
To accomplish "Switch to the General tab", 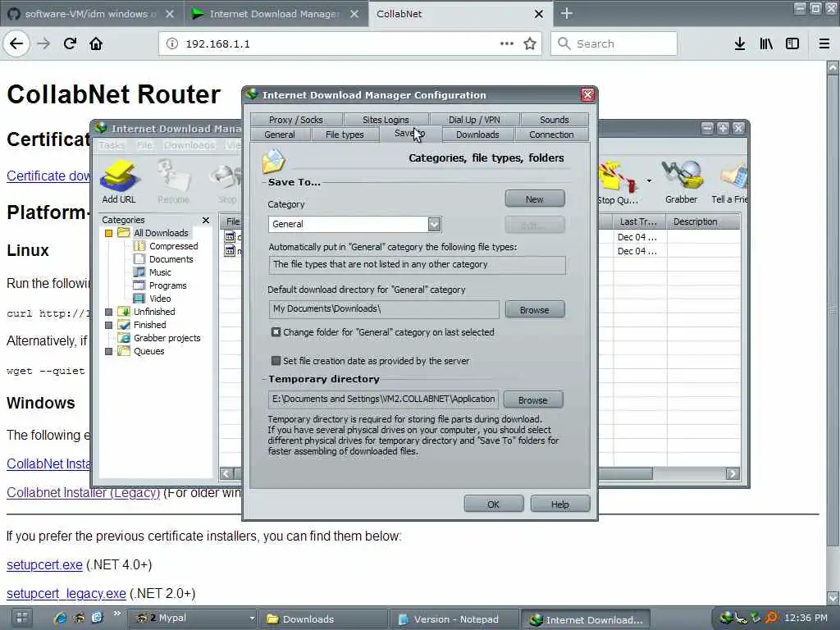I will click(x=280, y=135).
